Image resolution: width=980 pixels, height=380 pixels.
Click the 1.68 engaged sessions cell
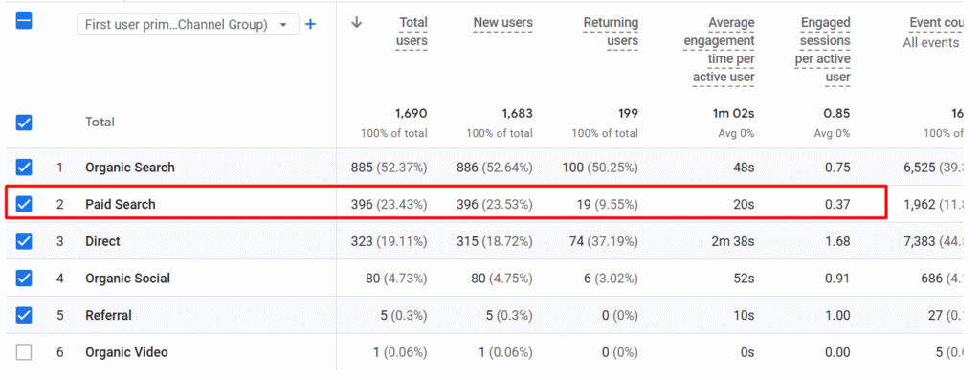tap(838, 241)
